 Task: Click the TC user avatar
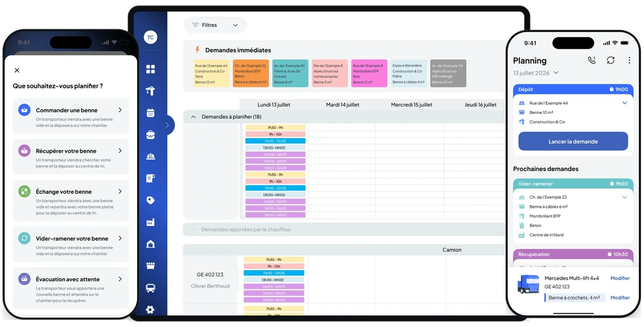click(150, 37)
